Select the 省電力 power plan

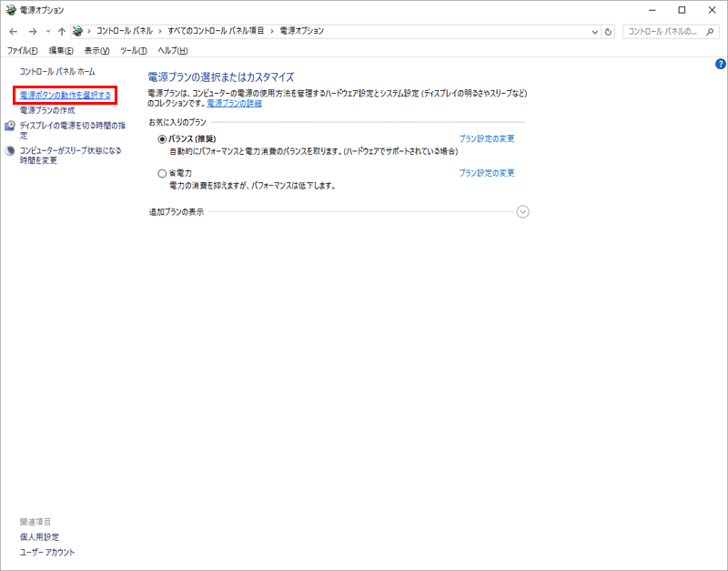pos(162,173)
